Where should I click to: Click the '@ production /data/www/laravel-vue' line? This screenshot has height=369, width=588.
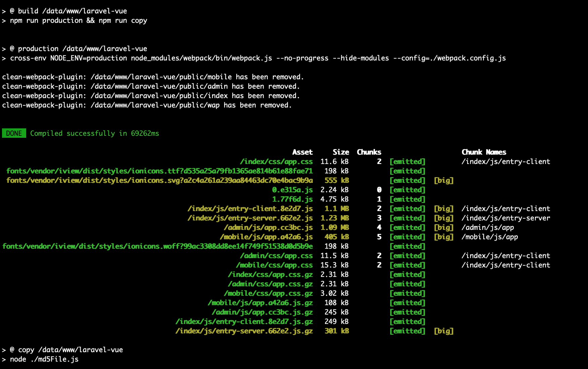point(75,49)
